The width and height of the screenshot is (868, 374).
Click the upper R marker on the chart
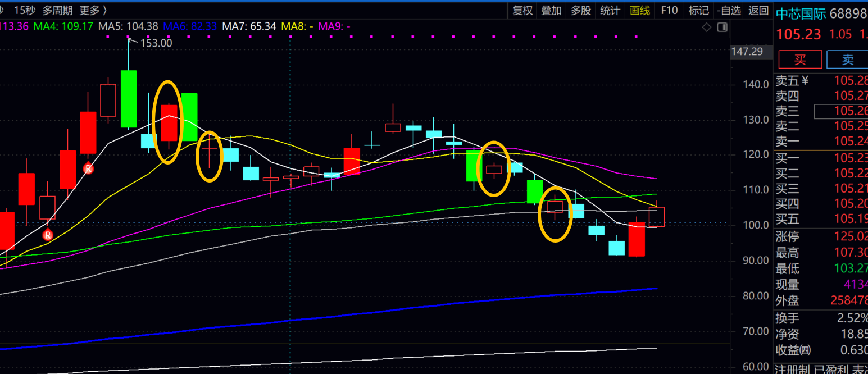tap(88, 168)
